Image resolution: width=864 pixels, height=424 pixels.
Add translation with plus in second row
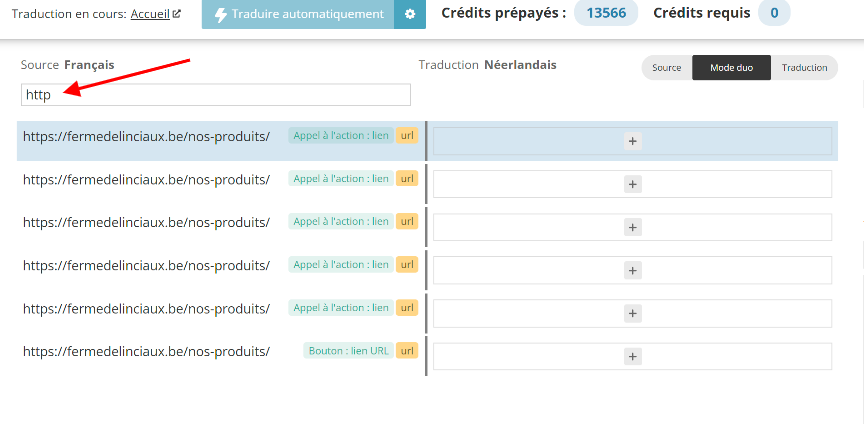[633, 184]
